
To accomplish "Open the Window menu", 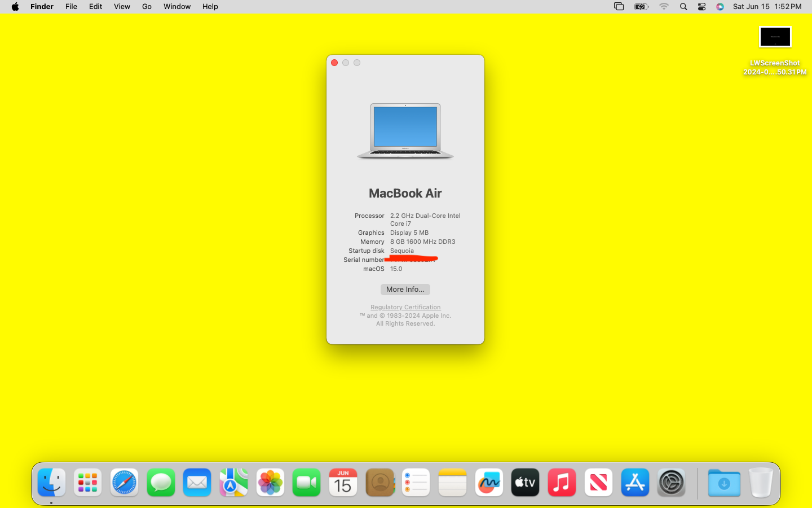I will point(177,7).
